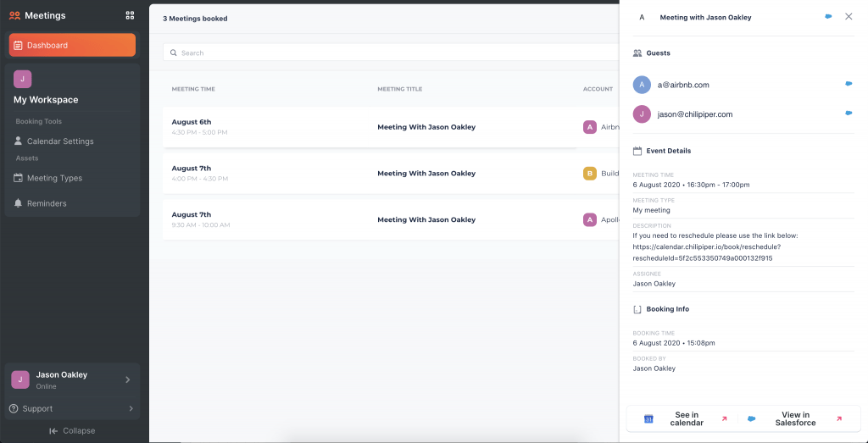Close the meeting details panel
Viewport: 868px width, 443px height.
click(x=849, y=17)
